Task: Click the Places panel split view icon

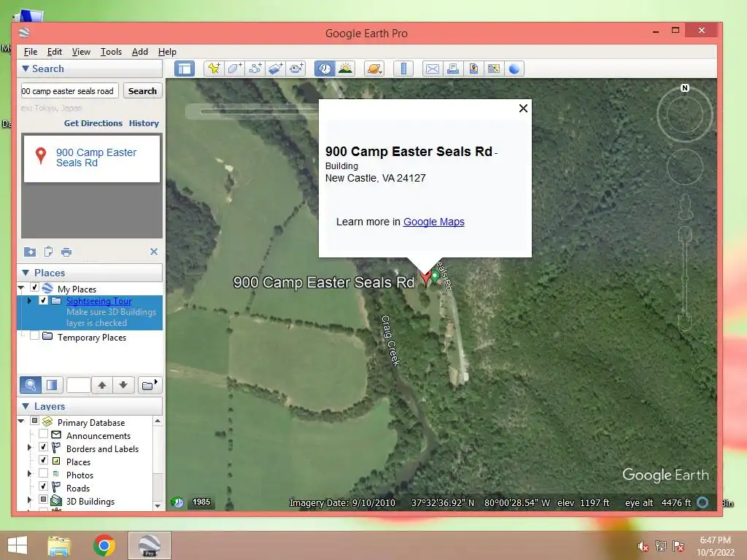Action: point(52,385)
